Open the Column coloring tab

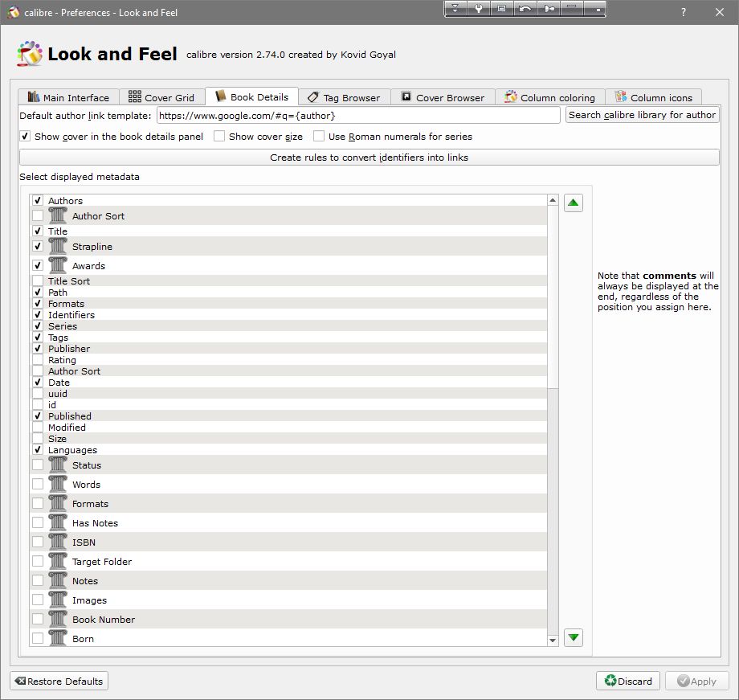550,97
